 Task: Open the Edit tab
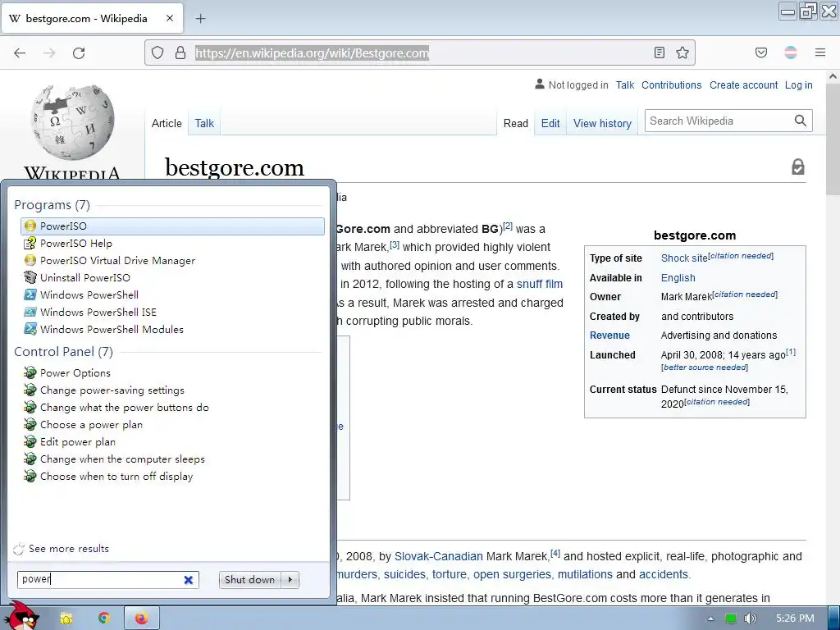point(550,123)
